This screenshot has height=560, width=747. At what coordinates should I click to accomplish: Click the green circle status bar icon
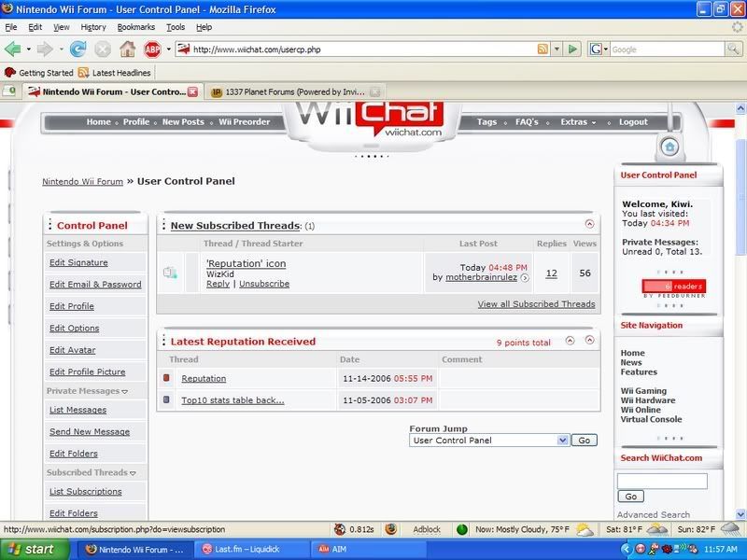tap(461, 529)
